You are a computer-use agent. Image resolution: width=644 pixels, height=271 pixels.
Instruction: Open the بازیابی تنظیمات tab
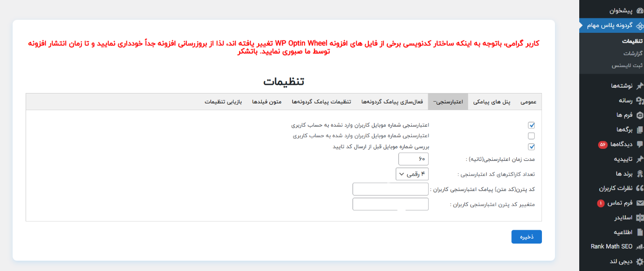224,102
